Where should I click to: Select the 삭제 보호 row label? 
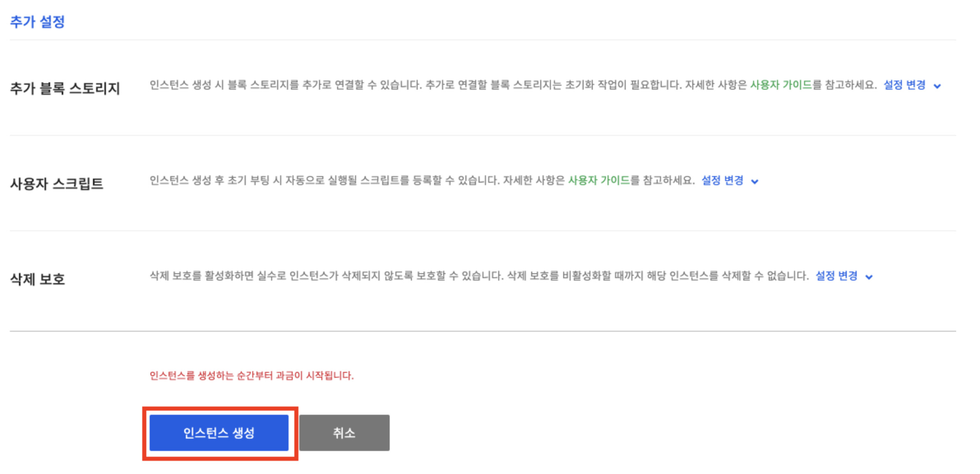37,279
